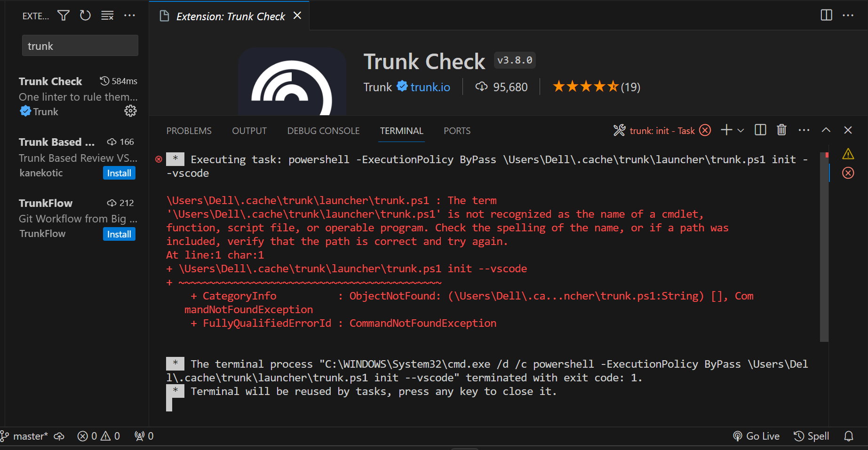Click the 95,680 install count
868x450 pixels.
tap(502, 87)
